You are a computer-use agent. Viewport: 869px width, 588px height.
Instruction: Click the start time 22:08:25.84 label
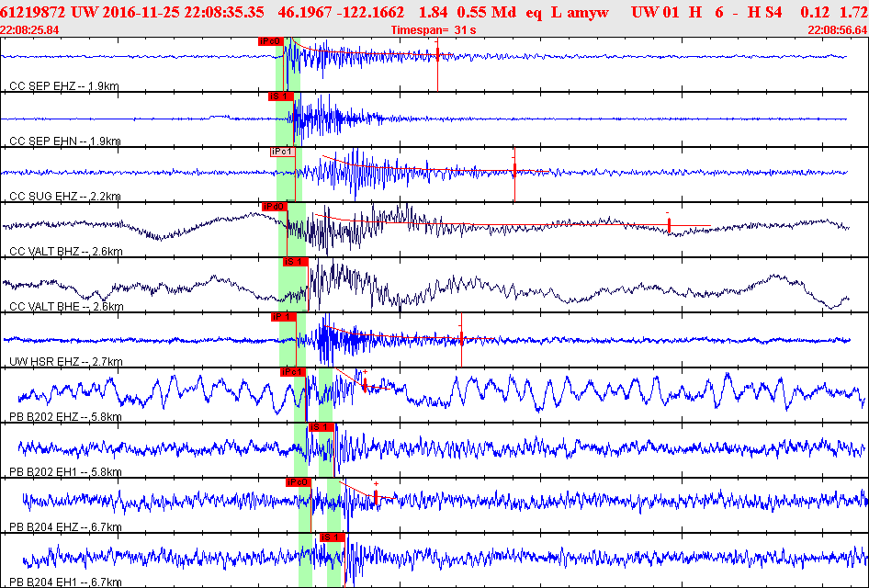coord(29,30)
